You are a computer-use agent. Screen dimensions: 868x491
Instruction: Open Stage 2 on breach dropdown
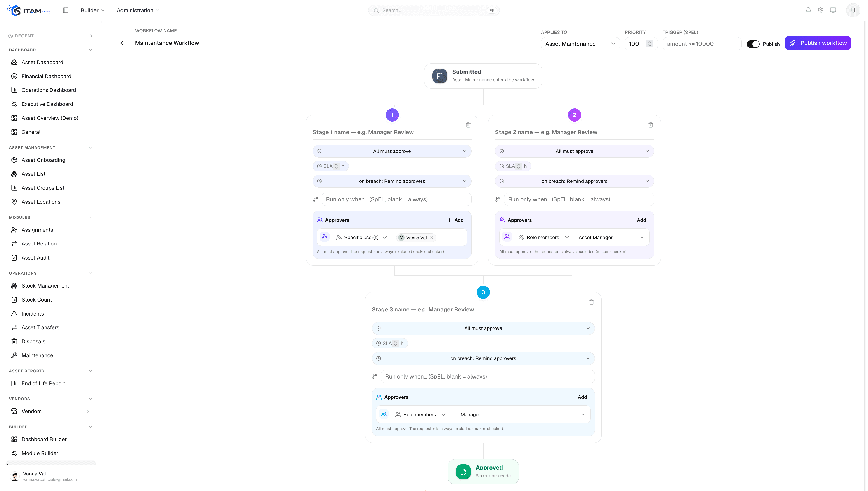[574, 181]
